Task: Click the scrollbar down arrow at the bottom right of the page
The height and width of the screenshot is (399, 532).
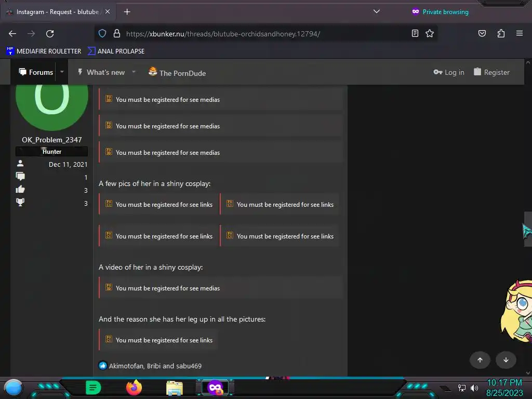Action: coord(528,373)
